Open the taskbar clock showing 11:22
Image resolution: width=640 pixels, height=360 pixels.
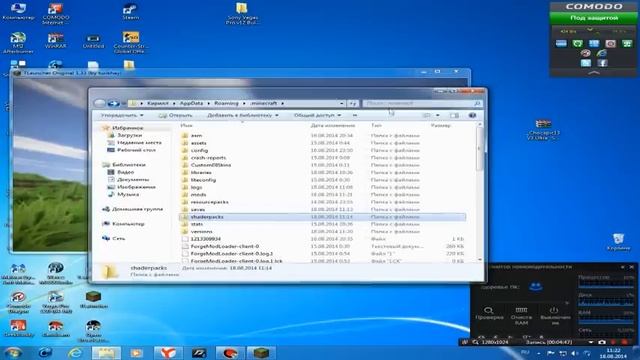(613, 353)
